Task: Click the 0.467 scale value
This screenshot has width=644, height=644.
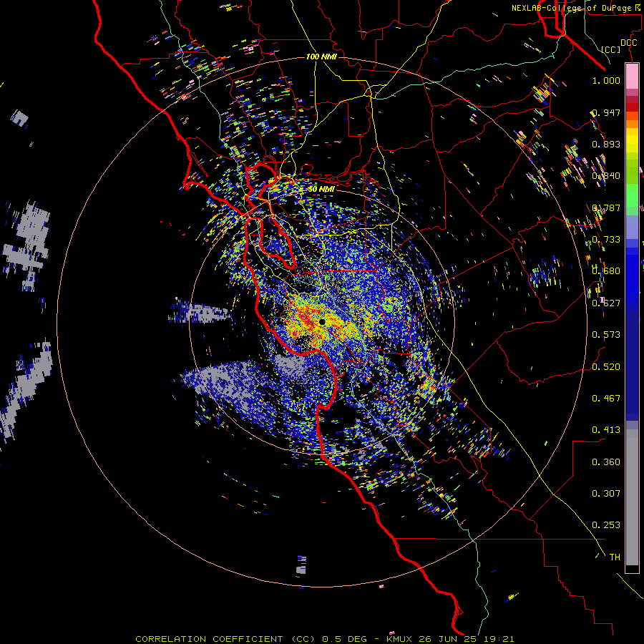Action: 606,399
